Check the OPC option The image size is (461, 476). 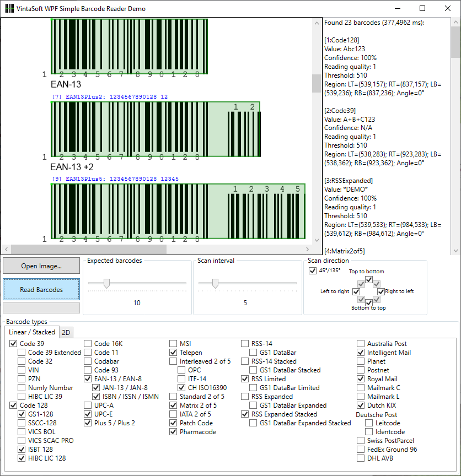pyautogui.click(x=181, y=370)
